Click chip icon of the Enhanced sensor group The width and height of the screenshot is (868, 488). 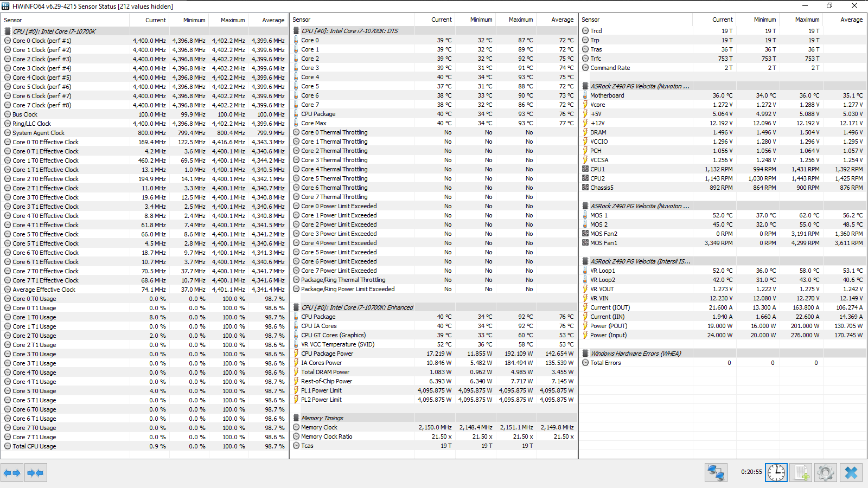click(x=296, y=307)
